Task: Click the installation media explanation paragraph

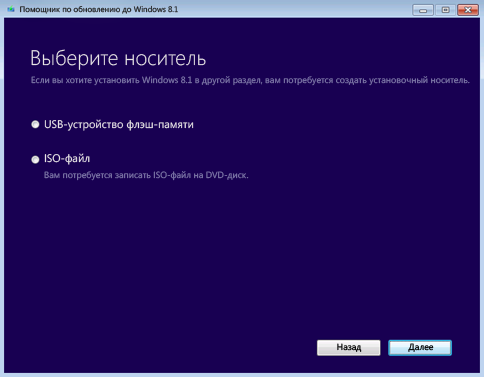Action: (250, 80)
